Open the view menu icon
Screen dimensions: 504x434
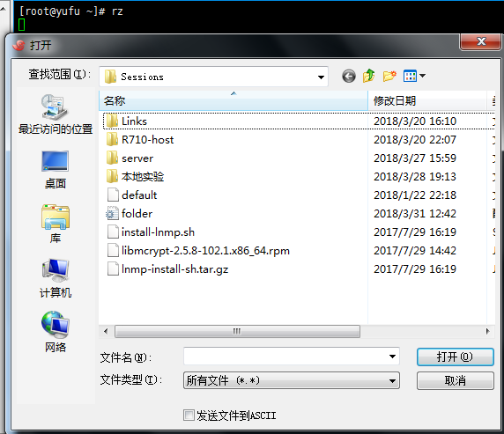414,76
